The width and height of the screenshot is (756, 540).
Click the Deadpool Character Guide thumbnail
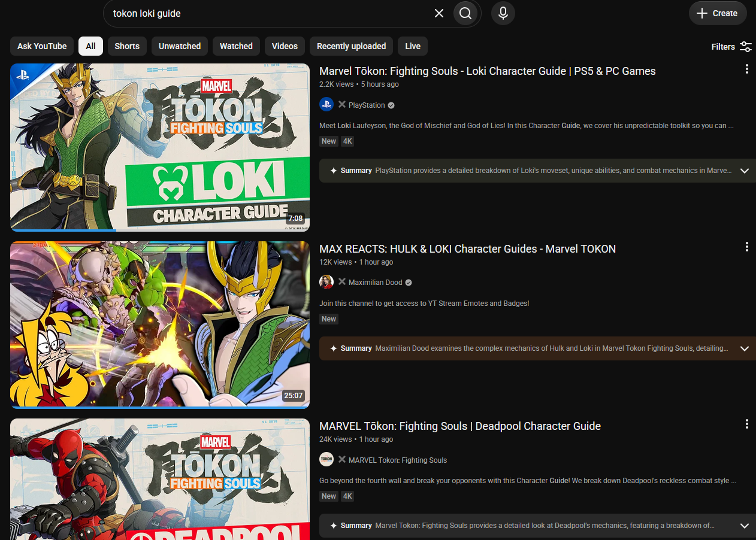click(x=160, y=479)
